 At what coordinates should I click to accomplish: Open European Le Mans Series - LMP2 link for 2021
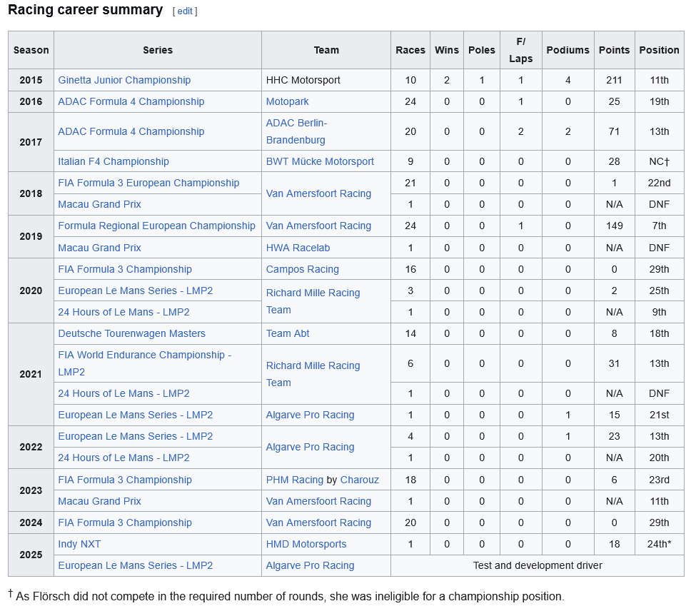coord(136,415)
